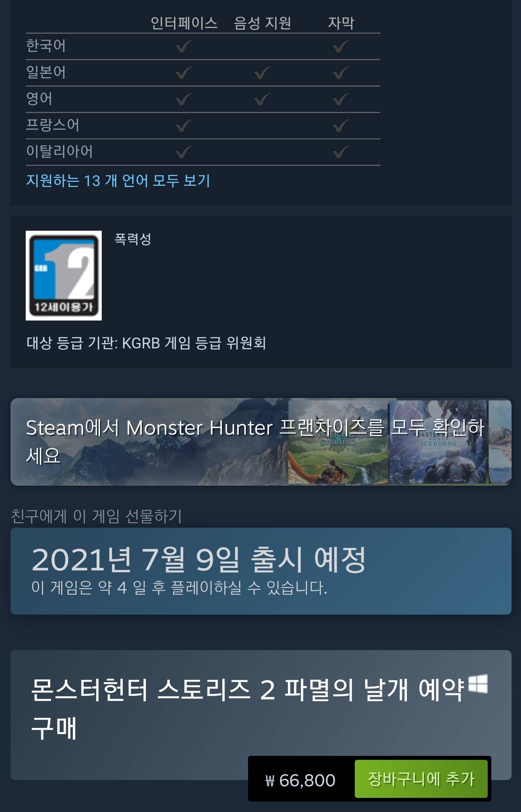Add game to cart with 장바구니에 추가

pyautogui.click(x=421, y=779)
